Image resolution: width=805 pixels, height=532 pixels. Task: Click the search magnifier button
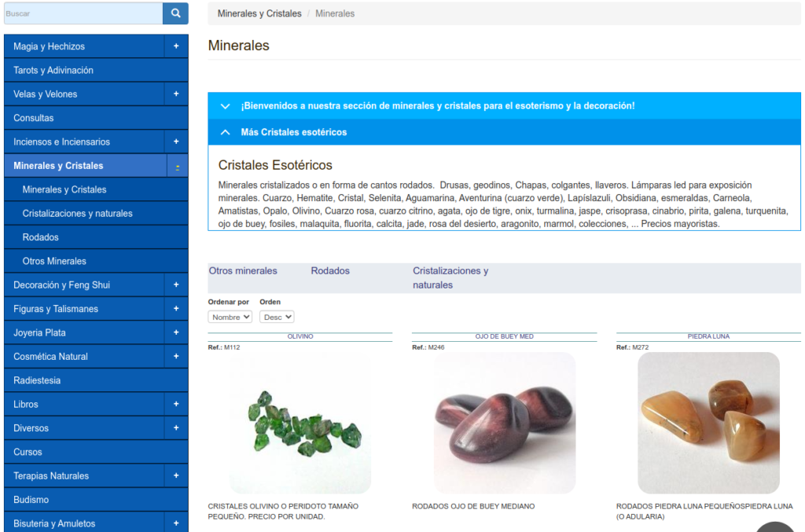(x=175, y=13)
